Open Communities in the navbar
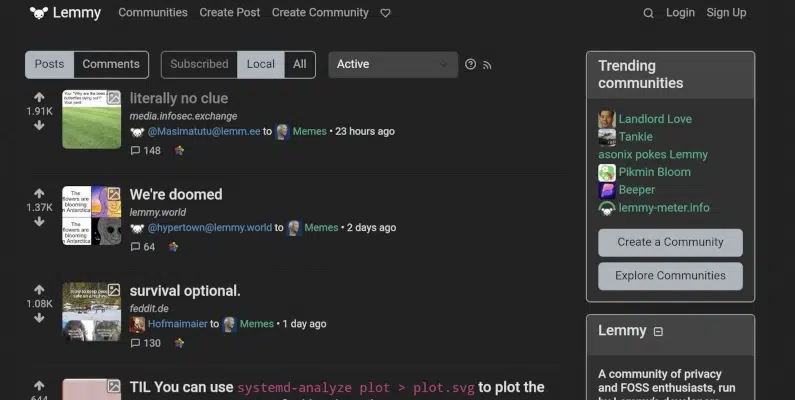 click(152, 13)
